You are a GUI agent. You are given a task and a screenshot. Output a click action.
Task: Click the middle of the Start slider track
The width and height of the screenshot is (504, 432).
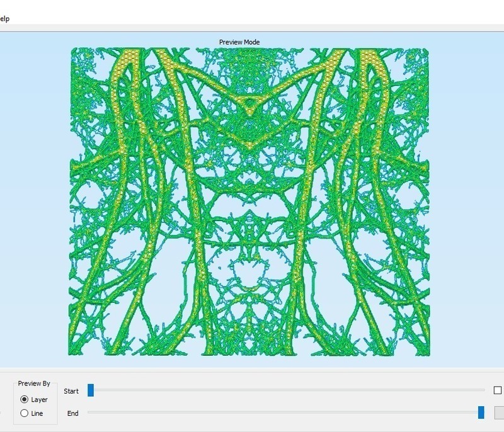tap(287, 390)
